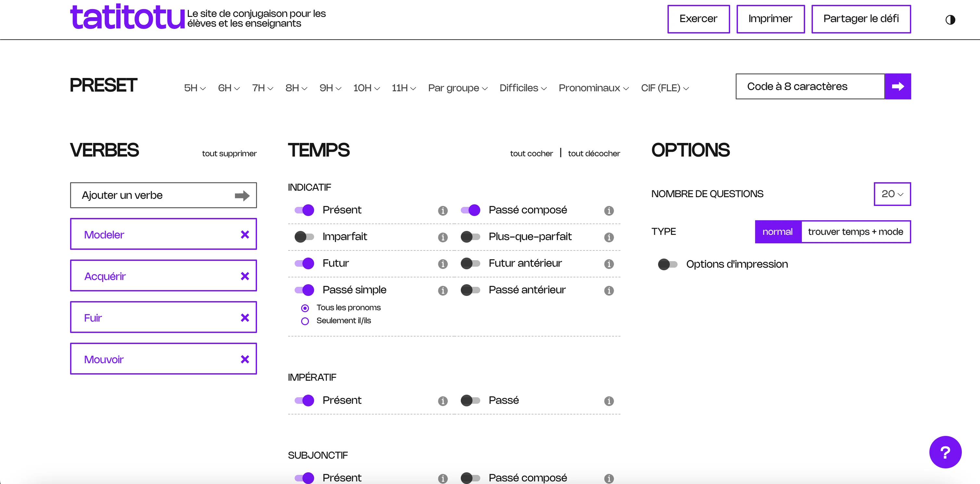
Task: Open the number of questions dropdown
Action: coord(892,194)
